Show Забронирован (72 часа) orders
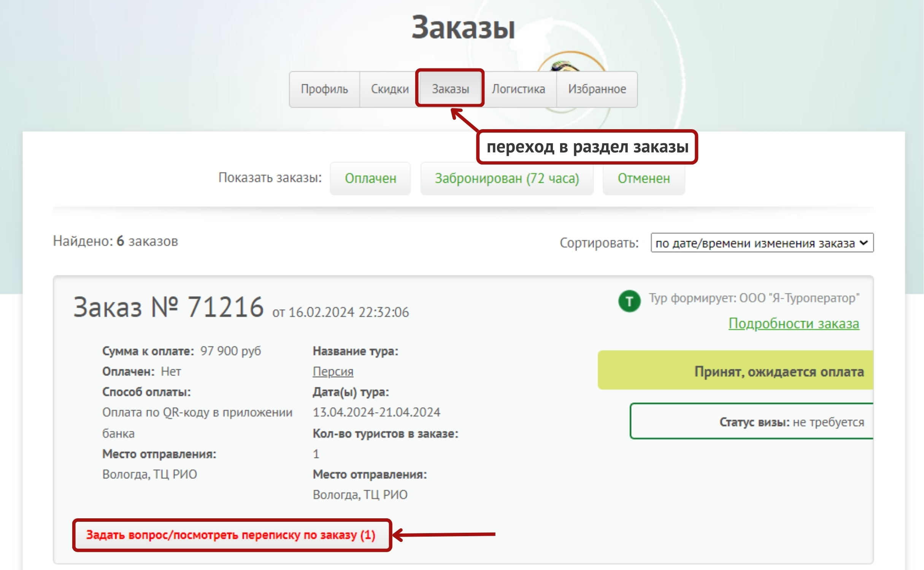The image size is (924, 570). click(507, 178)
